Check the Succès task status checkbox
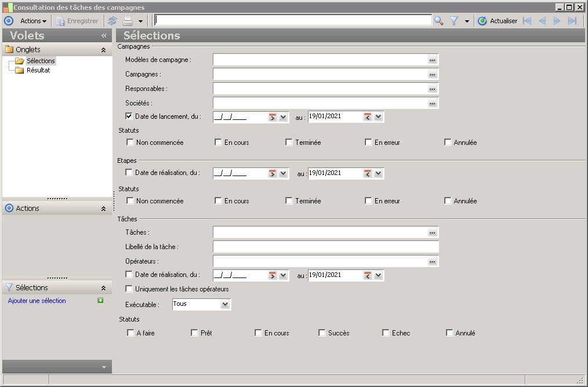The image size is (588, 387). tap(322, 333)
